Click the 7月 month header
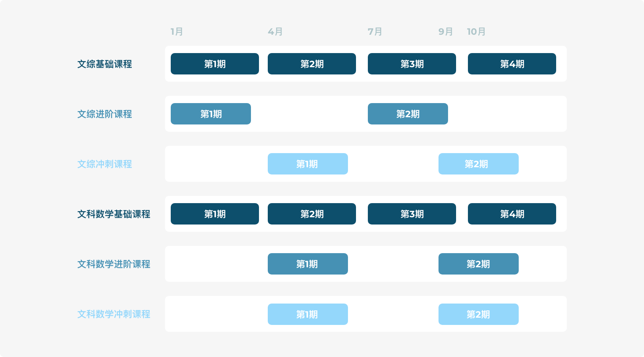Image resolution: width=644 pixels, height=357 pixels. coord(375,32)
